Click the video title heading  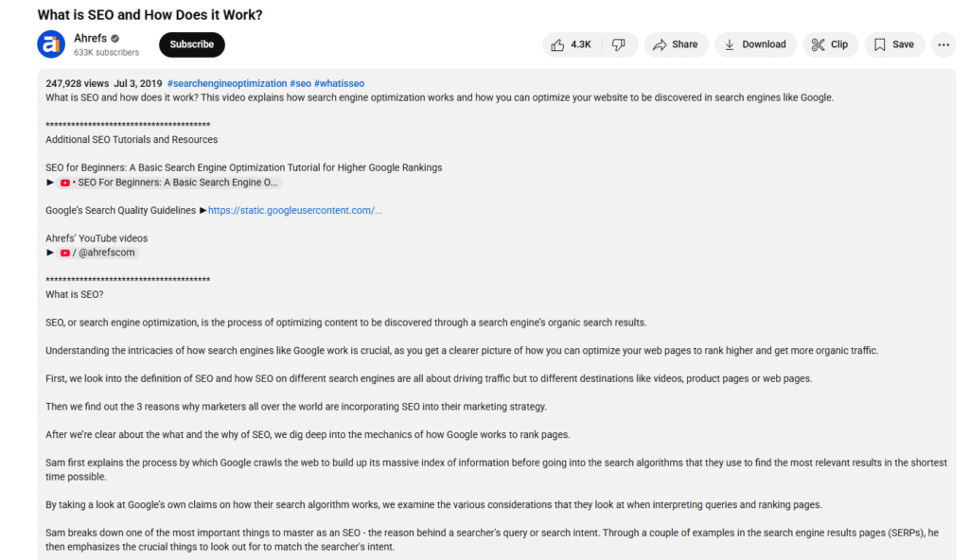point(150,15)
